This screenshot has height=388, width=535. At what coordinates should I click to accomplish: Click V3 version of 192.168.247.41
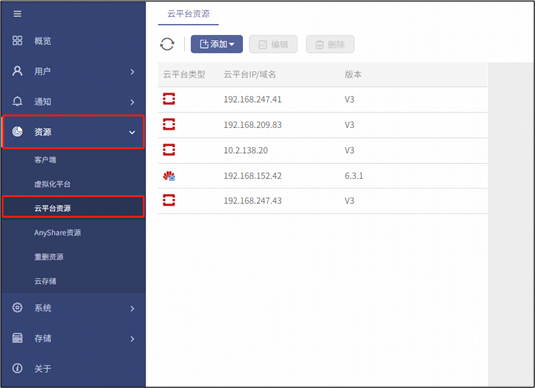coord(349,99)
